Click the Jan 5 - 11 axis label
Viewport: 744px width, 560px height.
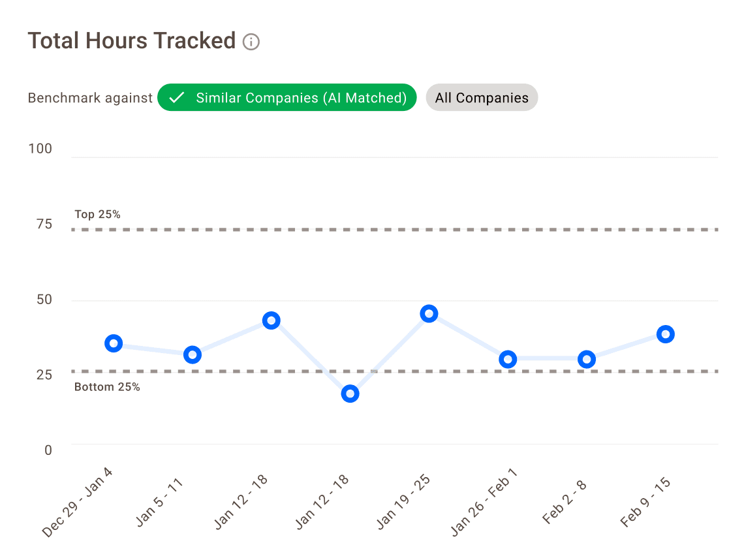coord(160,501)
